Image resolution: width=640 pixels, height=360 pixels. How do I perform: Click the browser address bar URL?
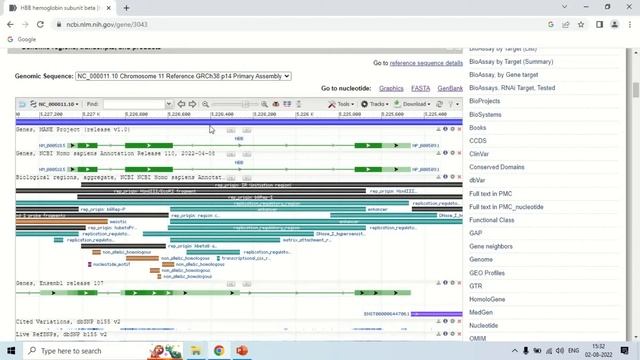pos(107,24)
